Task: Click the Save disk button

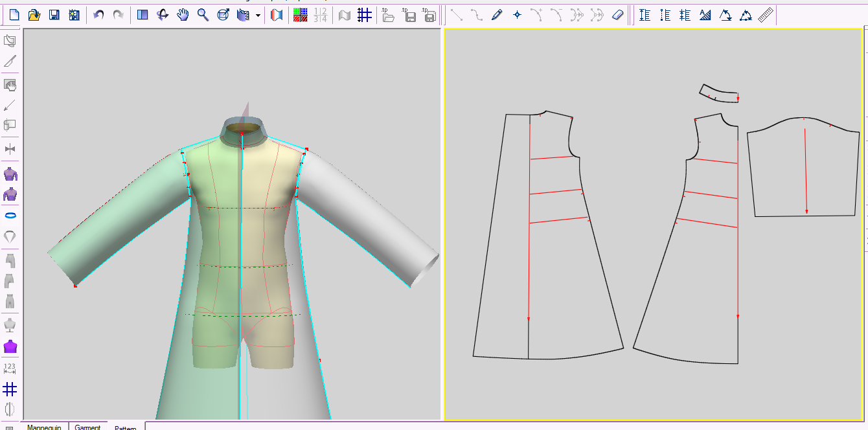Action: (x=54, y=15)
